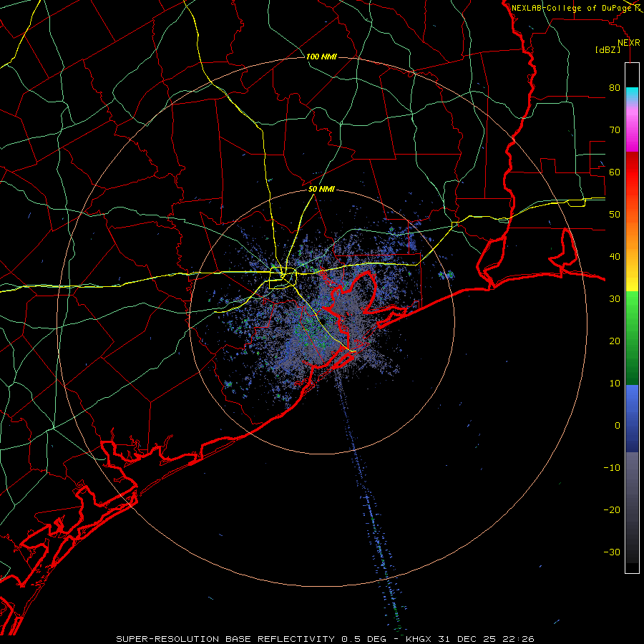Screen dimensions: 644x644
Task: Click the 100 NMI range ring label
Action: (x=321, y=57)
